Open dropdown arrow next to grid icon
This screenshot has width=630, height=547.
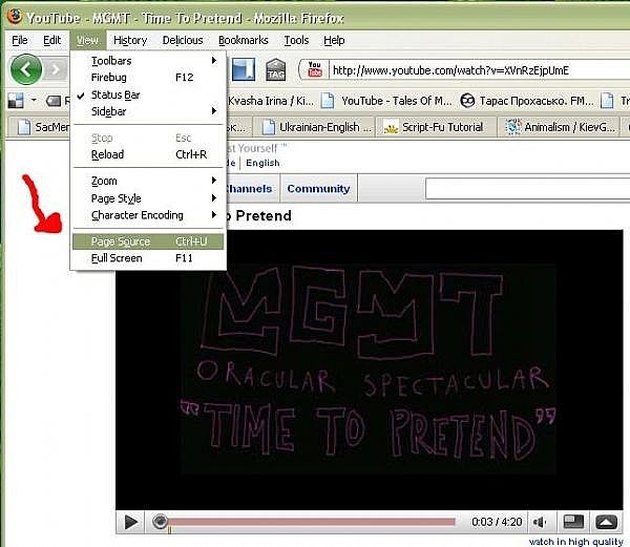pos(34,100)
